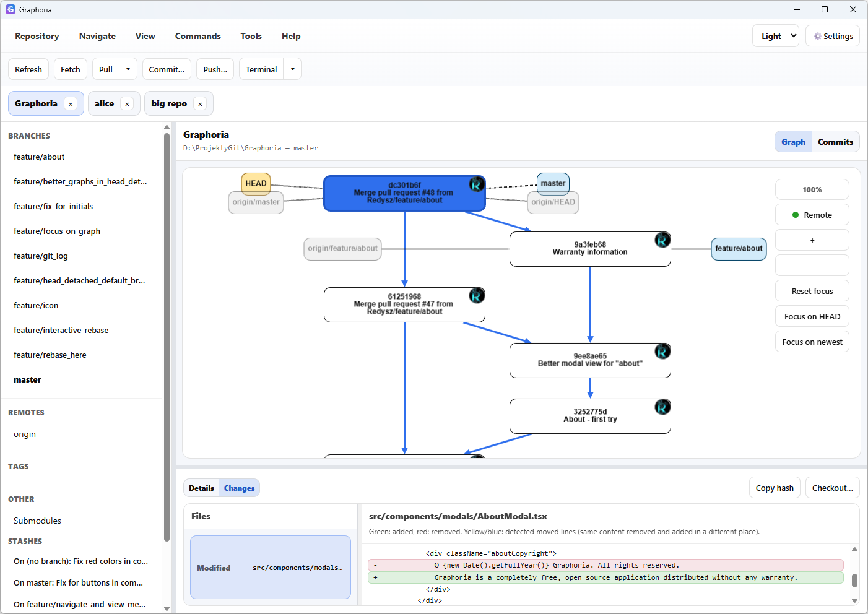Expand the Terminal dropdown arrow
This screenshot has height=614, width=868.
point(292,69)
